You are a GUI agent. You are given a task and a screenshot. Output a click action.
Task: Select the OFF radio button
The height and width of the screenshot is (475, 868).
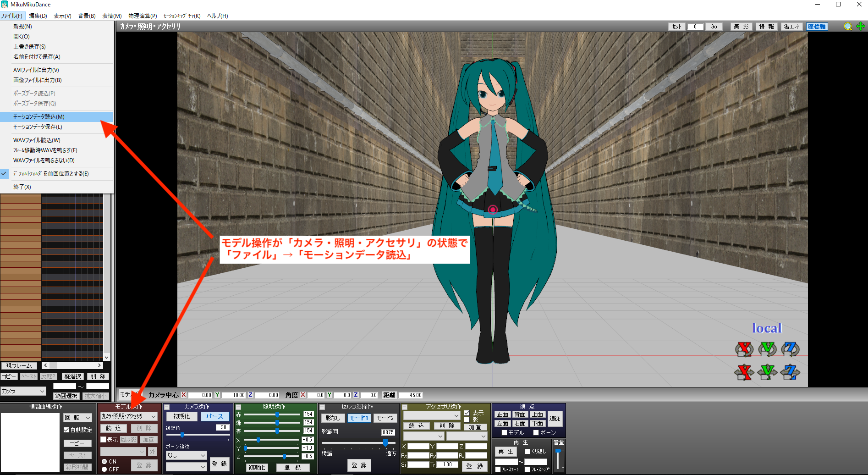point(104,469)
